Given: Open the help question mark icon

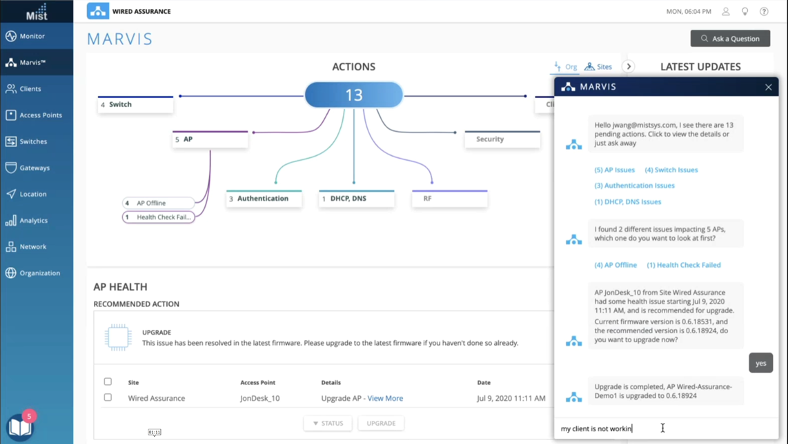Looking at the screenshot, I should click(x=765, y=12).
